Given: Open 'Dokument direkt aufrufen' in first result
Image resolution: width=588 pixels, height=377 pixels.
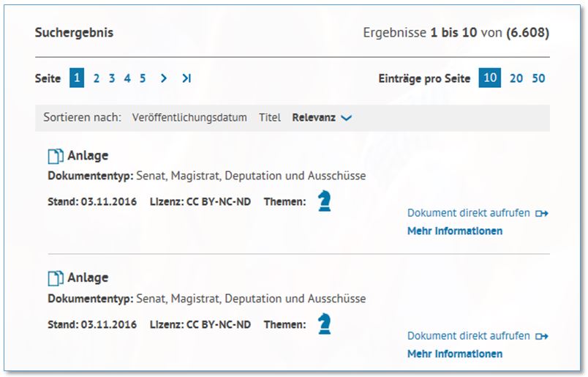Looking at the screenshot, I should 469,213.
